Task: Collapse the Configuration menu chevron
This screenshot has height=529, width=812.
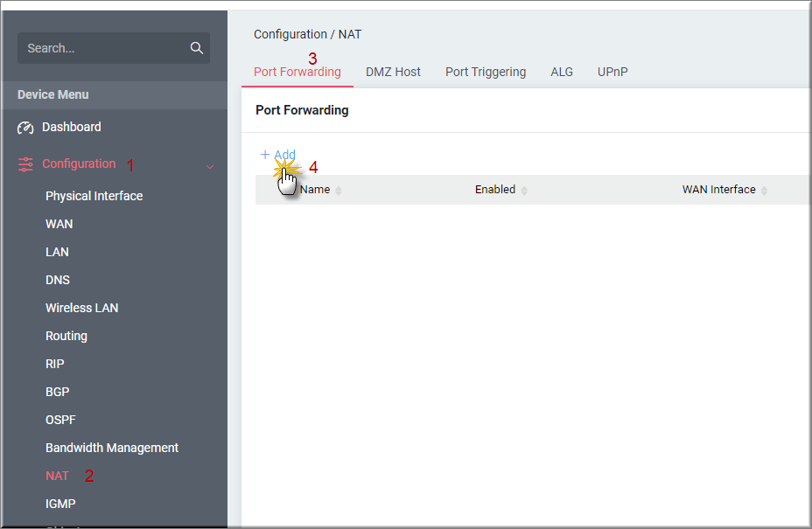Action: coord(210,167)
